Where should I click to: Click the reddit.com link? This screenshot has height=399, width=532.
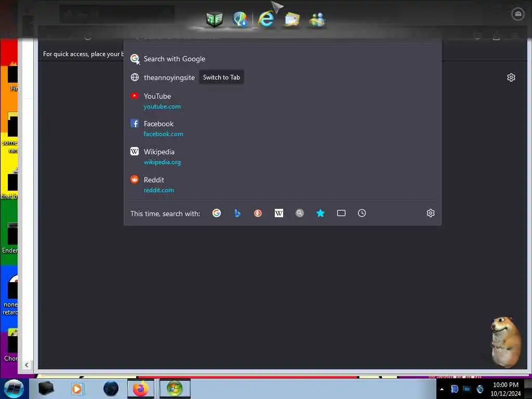click(158, 190)
